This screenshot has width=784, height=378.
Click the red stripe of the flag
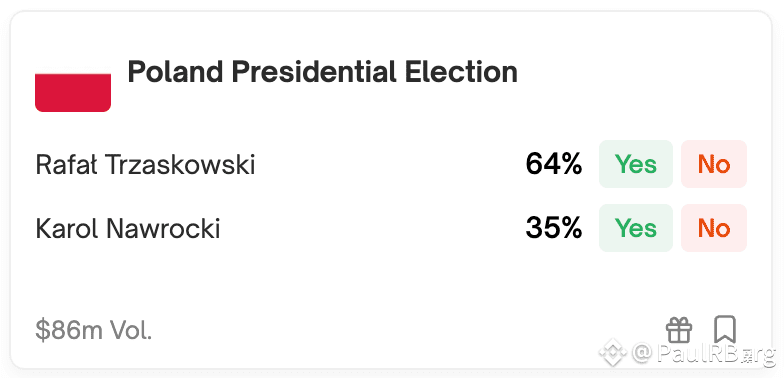click(x=72, y=93)
